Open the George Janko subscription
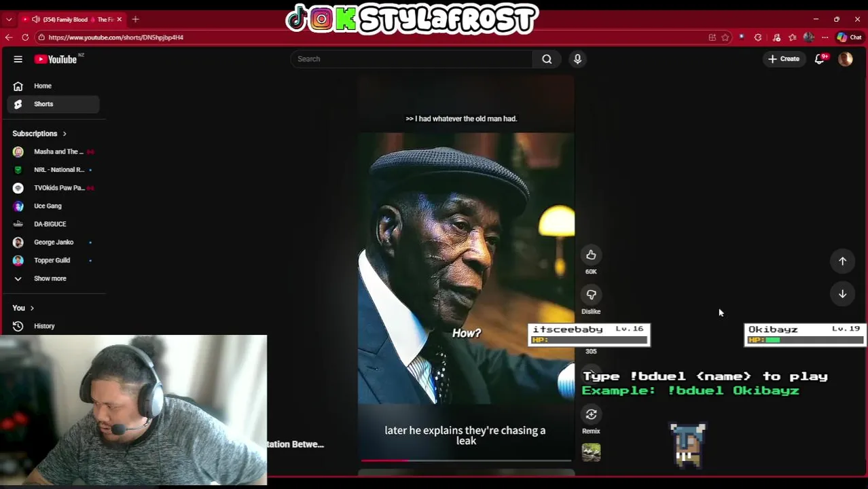This screenshot has height=489, width=868. [54, 242]
